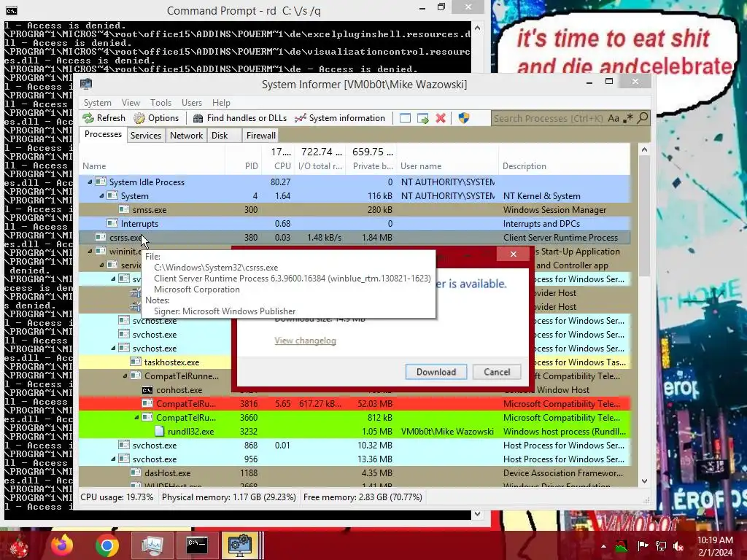The height and width of the screenshot is (560, 747).
Task: Click CPU usage in status bar
Action: point(117,497)
